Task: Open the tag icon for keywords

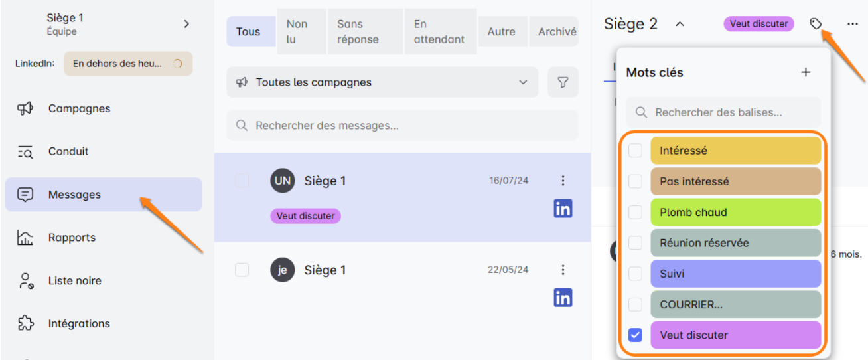Action: (x=816, y=24)
